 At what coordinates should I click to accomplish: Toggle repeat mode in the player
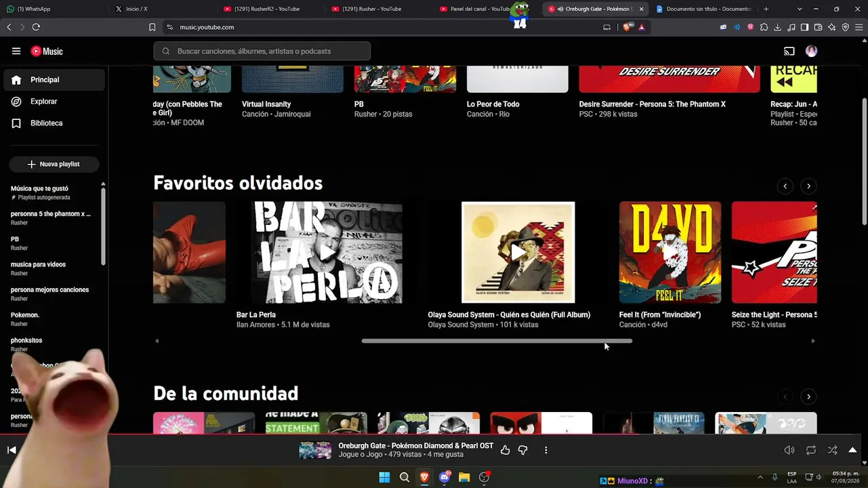(811, 450)
